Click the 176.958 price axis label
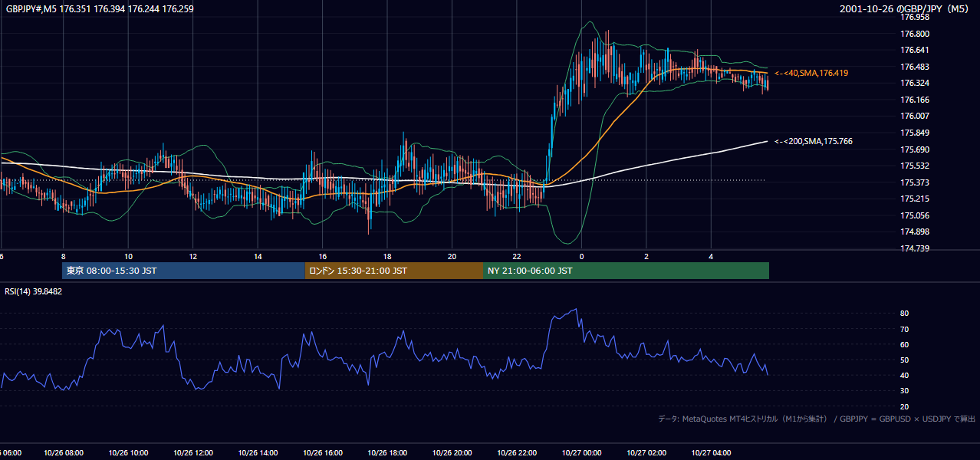Screen dimensions: 980x460 pyautogui.click(x=915, y=17)
